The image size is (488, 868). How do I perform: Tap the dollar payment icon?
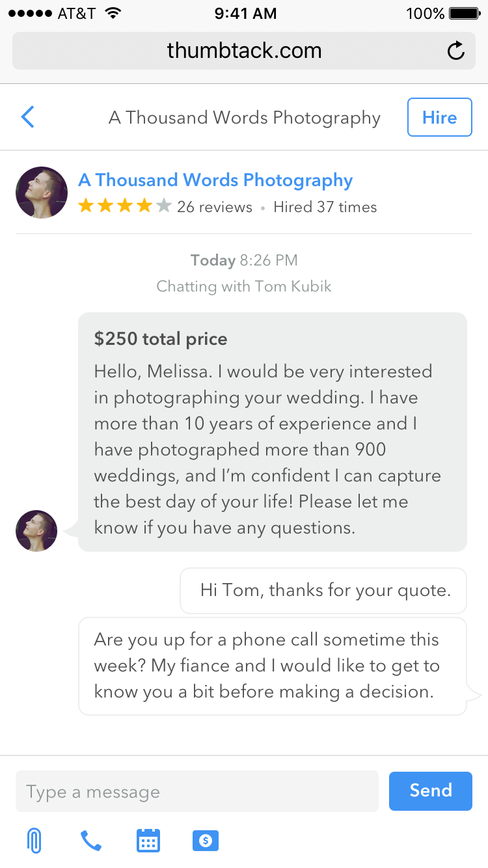coord(206,841)
